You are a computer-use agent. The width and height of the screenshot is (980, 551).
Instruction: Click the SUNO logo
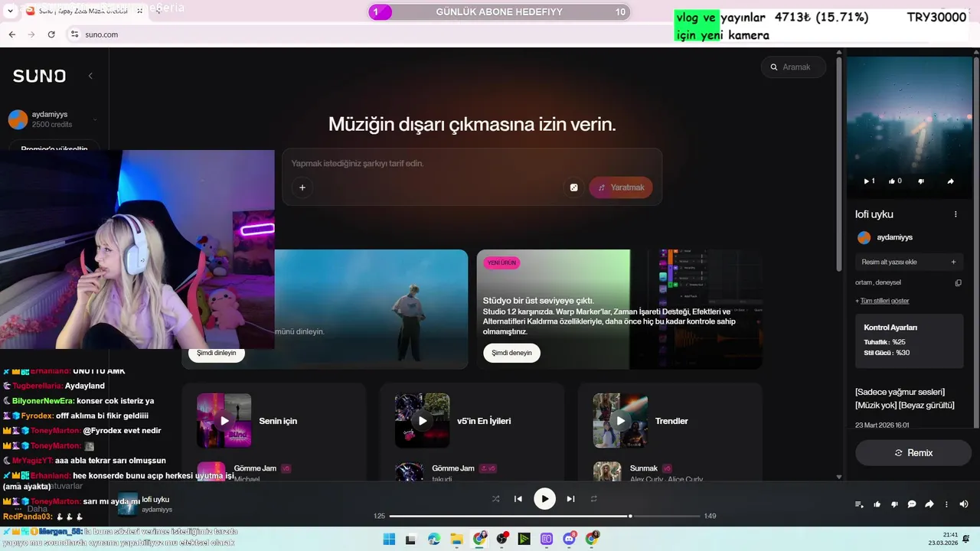(39, 76)
